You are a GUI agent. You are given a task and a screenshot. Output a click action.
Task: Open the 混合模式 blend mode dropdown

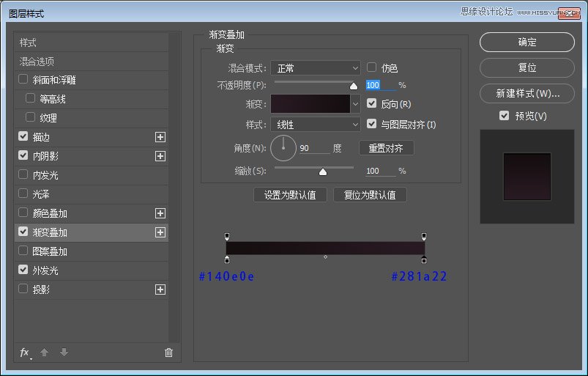pyautogui.click(x=316, y=68)
